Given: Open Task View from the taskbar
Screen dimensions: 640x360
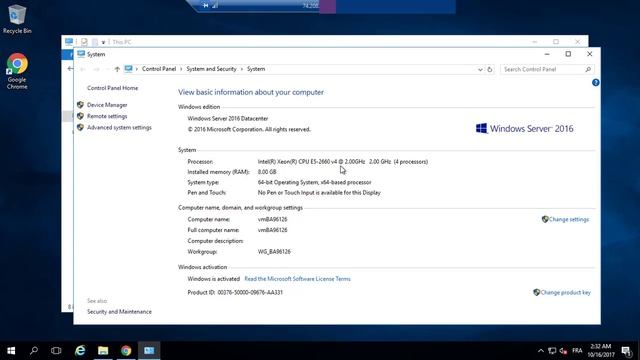Looking at the screenshot, I should click(x=56, y=351).
